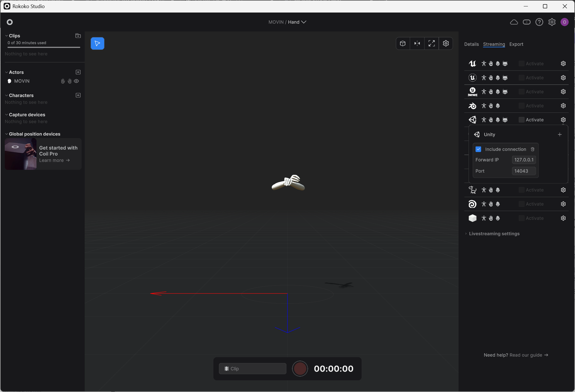Open Blender streaming settings gear

(563, 106)
